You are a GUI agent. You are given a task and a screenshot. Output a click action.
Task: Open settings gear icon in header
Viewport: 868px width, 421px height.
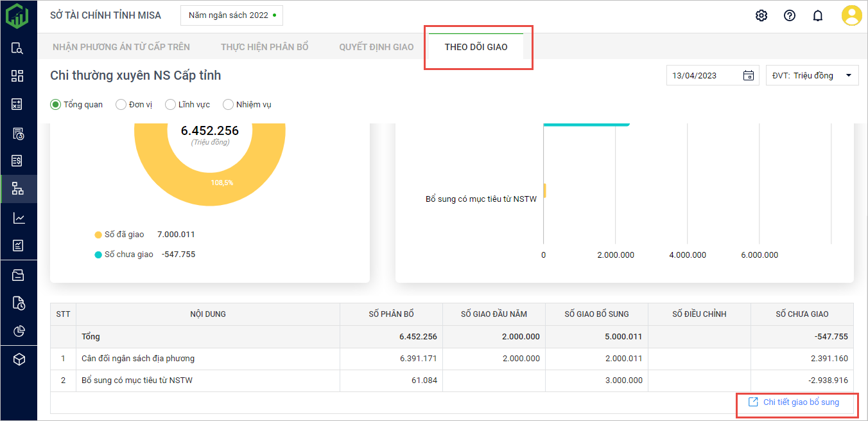[761, 16]
